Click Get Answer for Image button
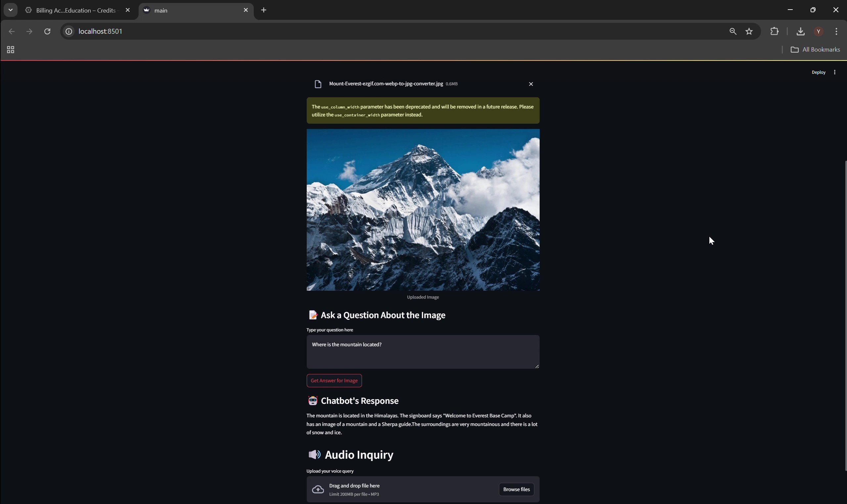 coord(334,380)
